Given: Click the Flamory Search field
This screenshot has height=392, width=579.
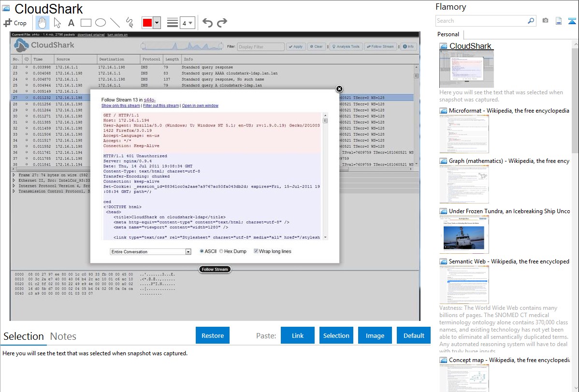Looking at the screenshot, I should pos(481,21).
